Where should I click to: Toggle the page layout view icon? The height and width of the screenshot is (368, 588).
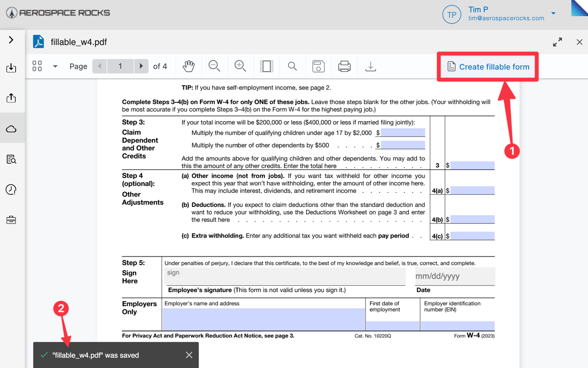(x=266, y=66)
